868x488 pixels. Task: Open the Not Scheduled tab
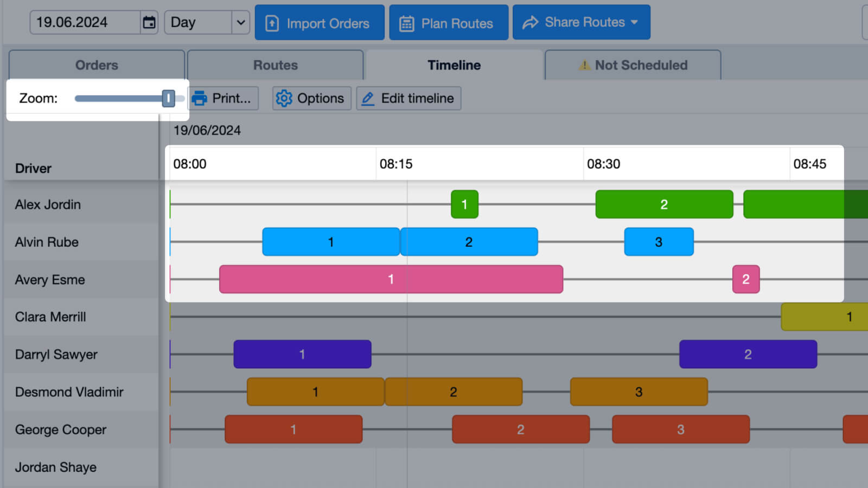click(633, 65)
